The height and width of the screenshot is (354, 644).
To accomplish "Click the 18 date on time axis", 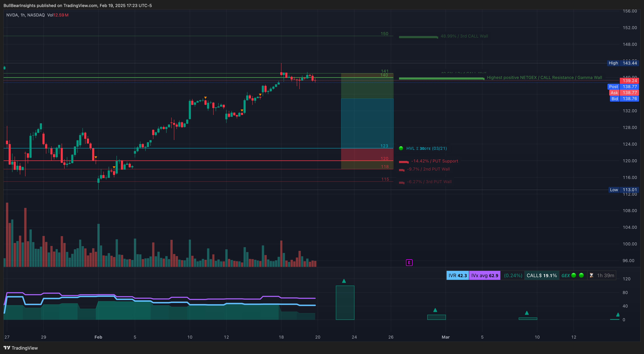I will coord(281,337).
